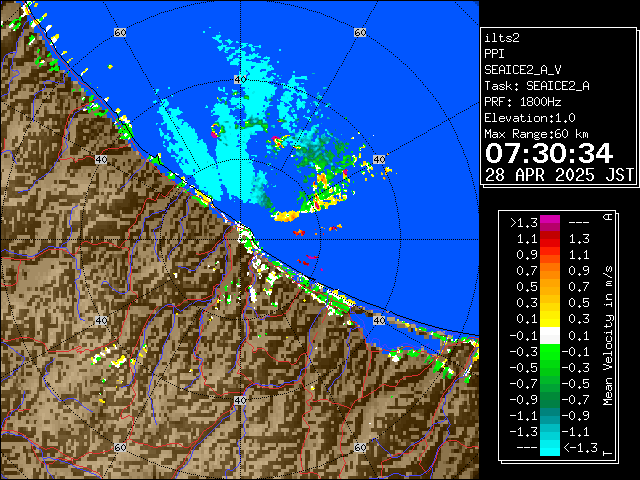Pick the white near-zero velocity swatch
640x480 pixels.
550,336
